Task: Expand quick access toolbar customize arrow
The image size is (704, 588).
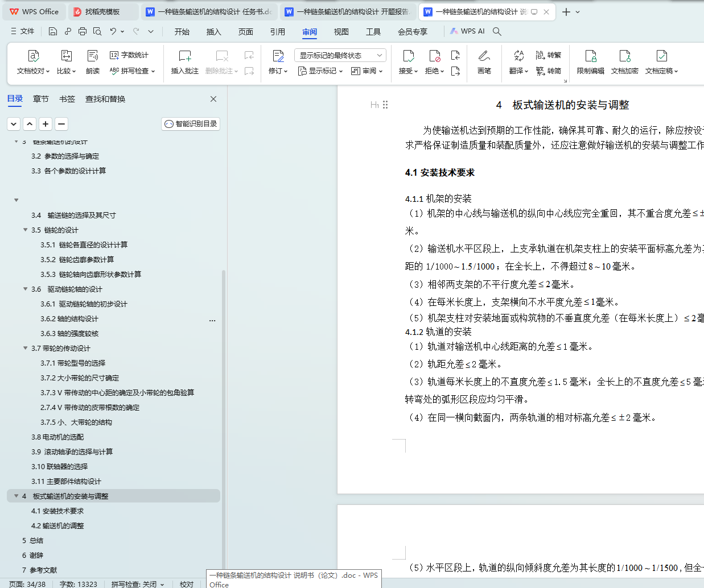Action: (x=151, y=31)
